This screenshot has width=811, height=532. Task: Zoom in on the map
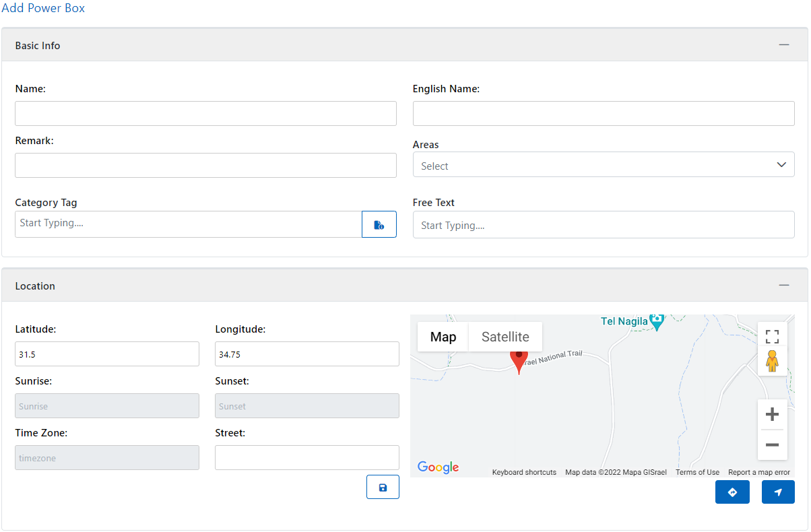click(772, 414)
